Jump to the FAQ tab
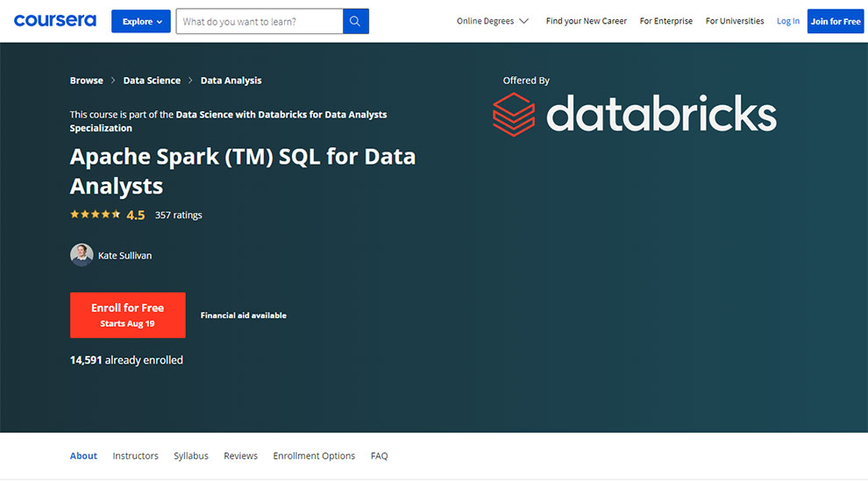 [x=379, y=456]
